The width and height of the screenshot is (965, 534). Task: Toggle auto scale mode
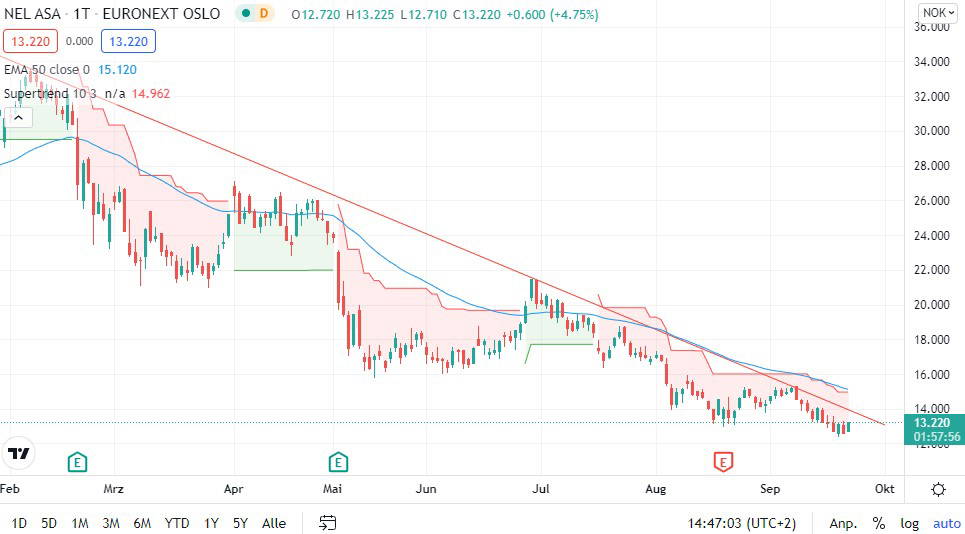(x=947, y=524)
